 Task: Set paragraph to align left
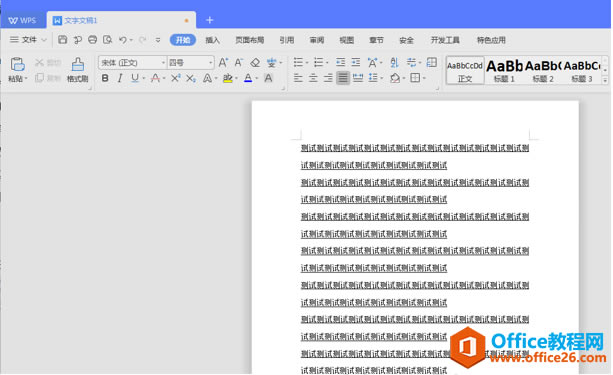298,78
